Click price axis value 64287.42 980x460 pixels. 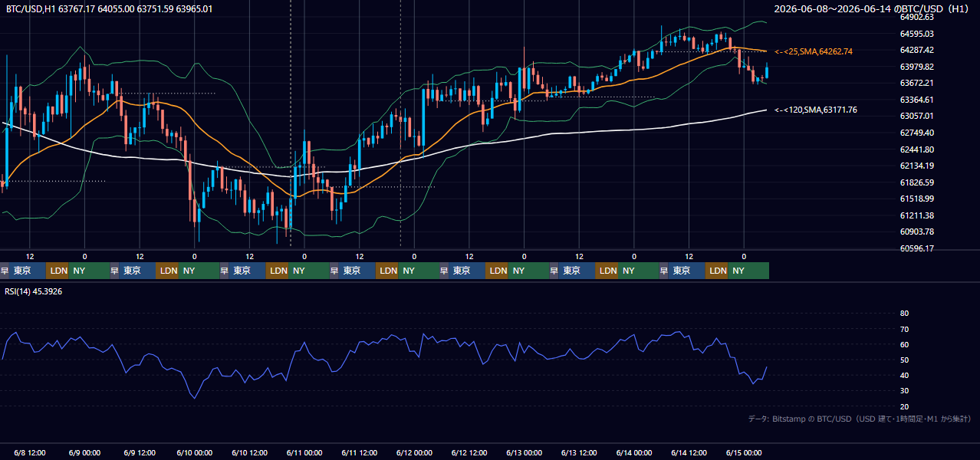point(916,50)
